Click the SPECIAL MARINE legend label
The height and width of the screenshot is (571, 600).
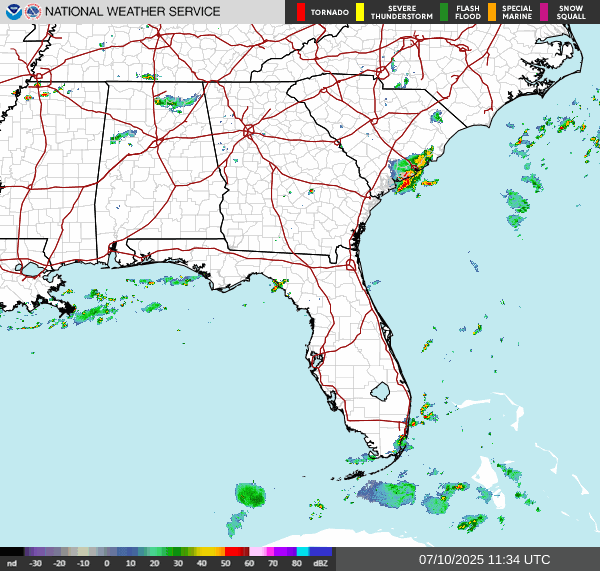[x=517, y=12]
